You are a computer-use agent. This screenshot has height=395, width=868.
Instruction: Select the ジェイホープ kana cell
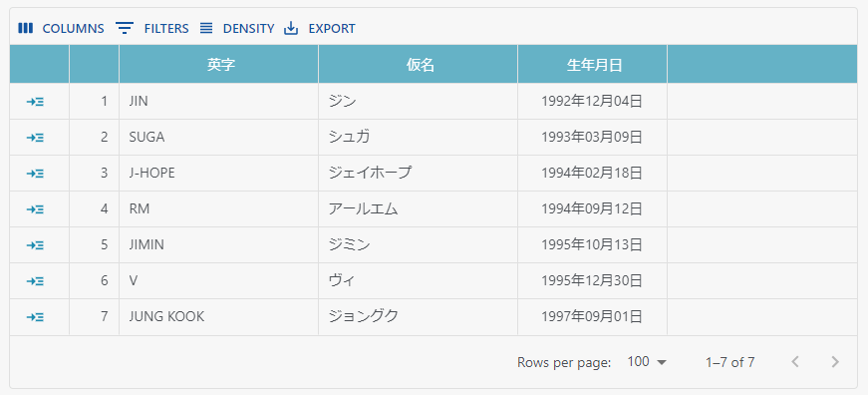(x=418, y=174)
